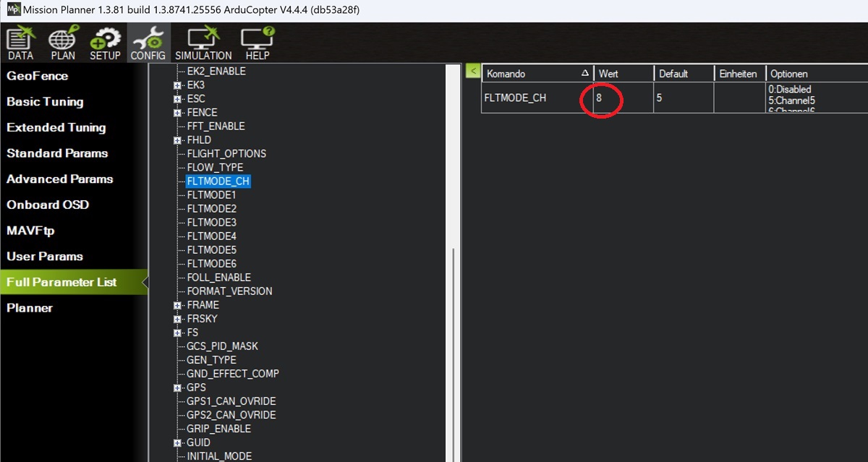Expand the FRSKY parameter group
This screenshot has height=462, width=868.
(x=177, y=319)
